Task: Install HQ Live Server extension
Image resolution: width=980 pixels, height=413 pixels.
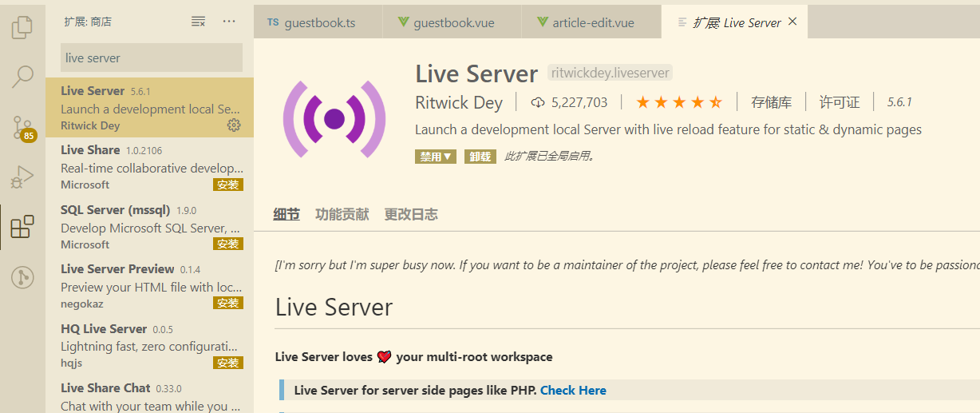Action: click(x=227, y=363)
